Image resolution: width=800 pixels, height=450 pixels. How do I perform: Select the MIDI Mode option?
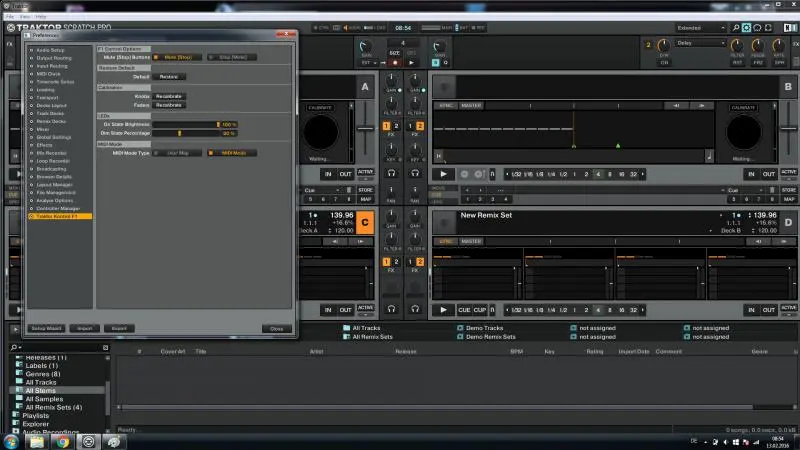tap(233, 153)
